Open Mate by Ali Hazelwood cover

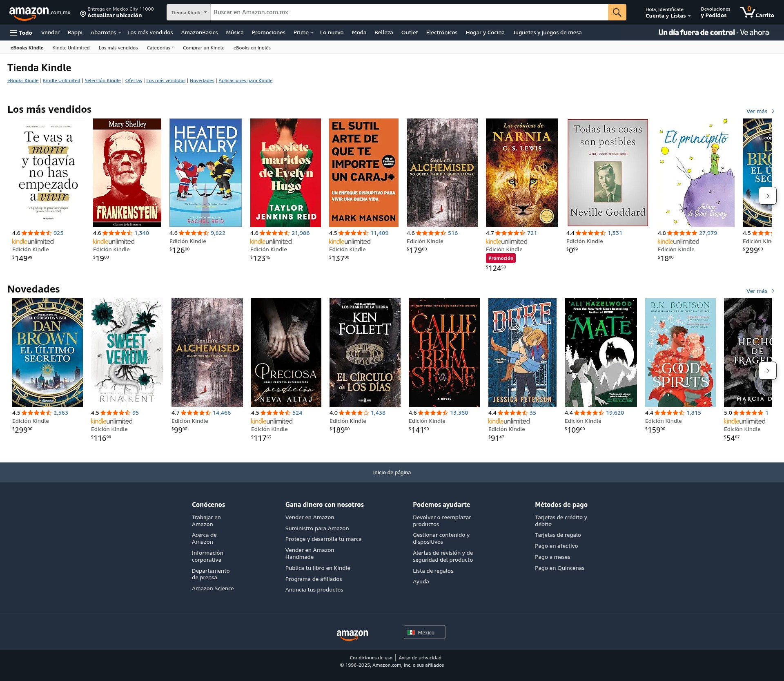point(601,353)
